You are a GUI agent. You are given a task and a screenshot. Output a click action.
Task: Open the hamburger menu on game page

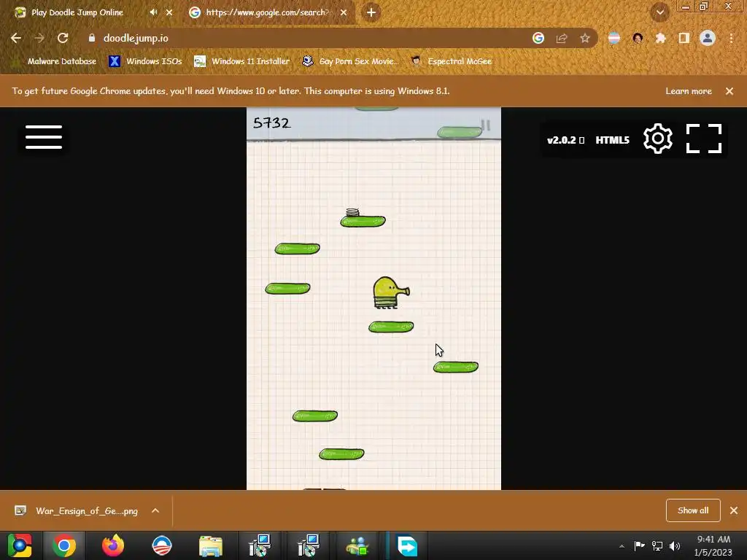[x=43, y=137]
